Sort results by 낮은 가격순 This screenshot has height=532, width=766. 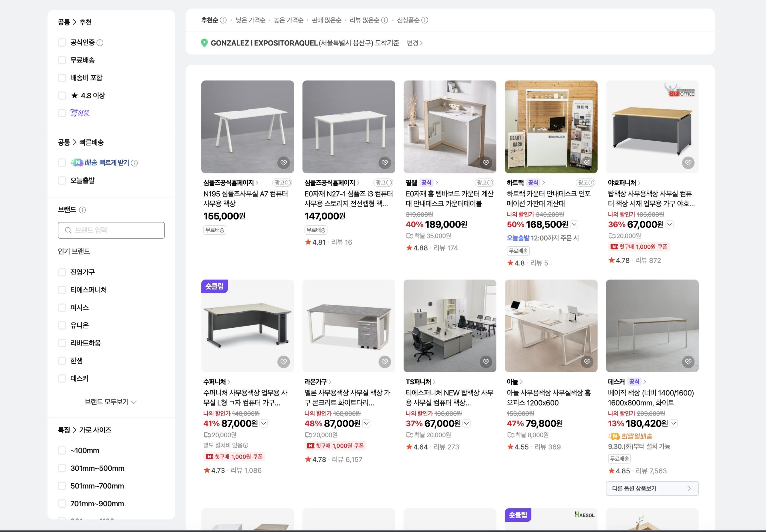[x=250, y=20]
